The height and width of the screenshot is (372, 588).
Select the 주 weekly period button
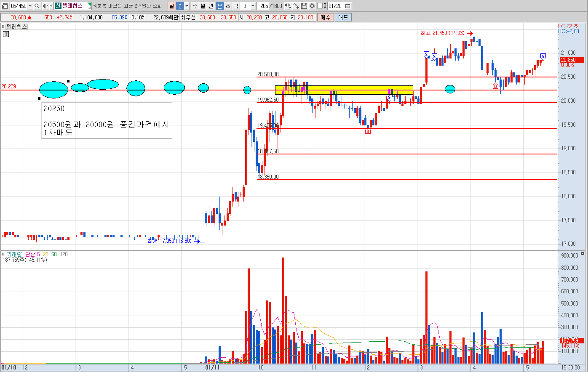pyautogui.click(x=195, y=6)
